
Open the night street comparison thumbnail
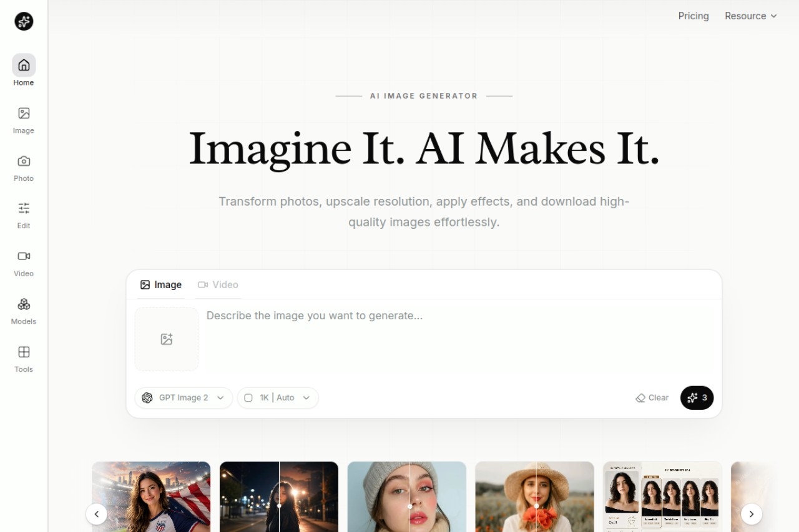click(x=279, y=496)
